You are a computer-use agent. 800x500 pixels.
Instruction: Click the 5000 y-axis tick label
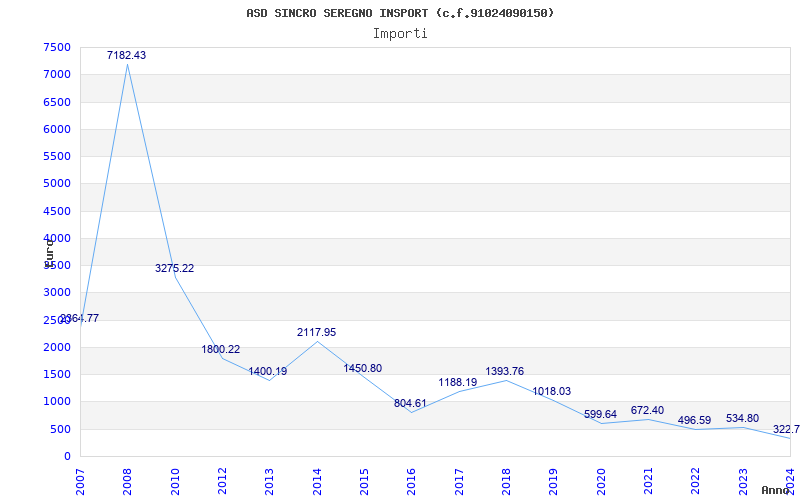tap(57, 184)
